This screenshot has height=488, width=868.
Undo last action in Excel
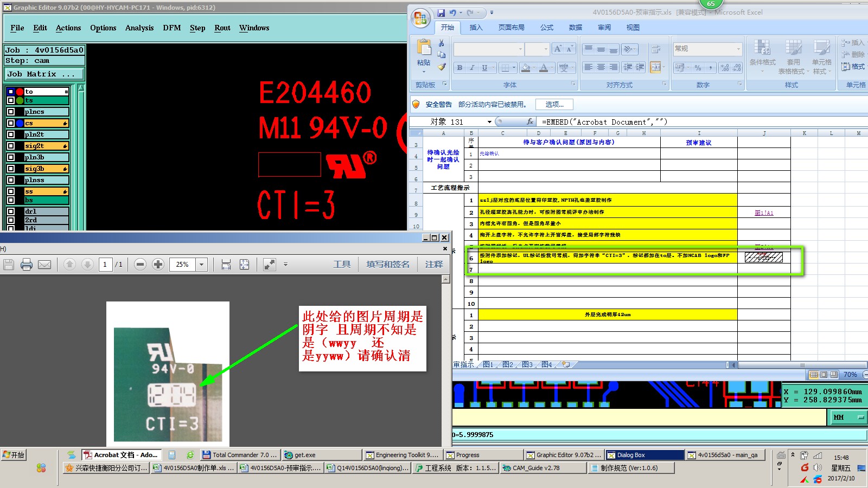point(452,12)
